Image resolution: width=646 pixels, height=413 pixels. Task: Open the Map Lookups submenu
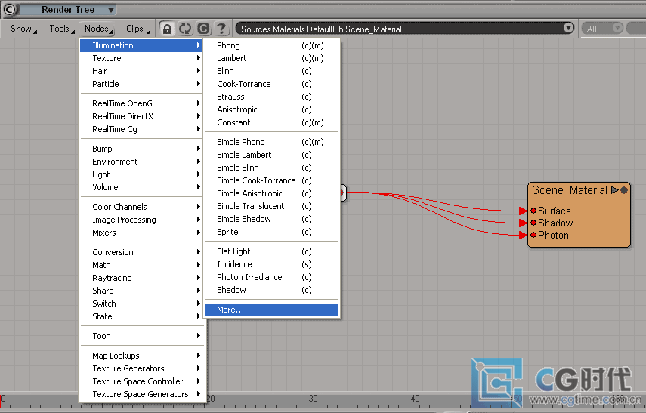tap(143, 355)
